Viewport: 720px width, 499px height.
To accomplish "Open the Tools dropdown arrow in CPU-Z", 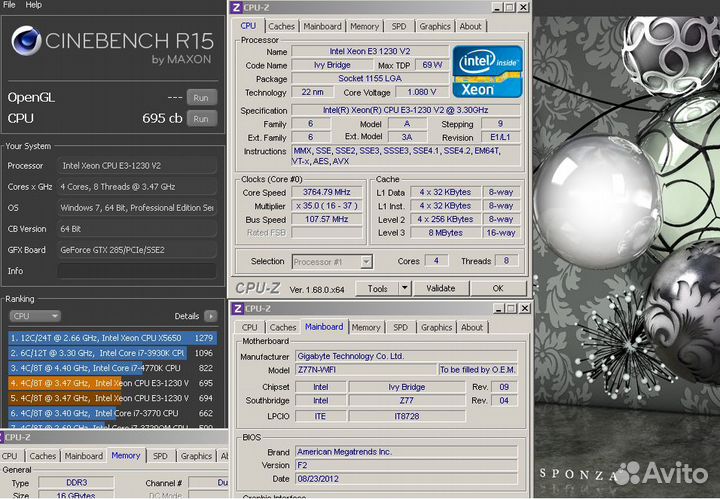I will (x=404, y=289).
